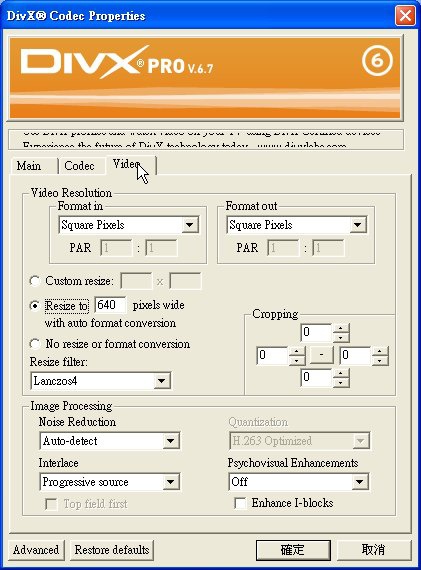Switch to the Codec tab

82,166
